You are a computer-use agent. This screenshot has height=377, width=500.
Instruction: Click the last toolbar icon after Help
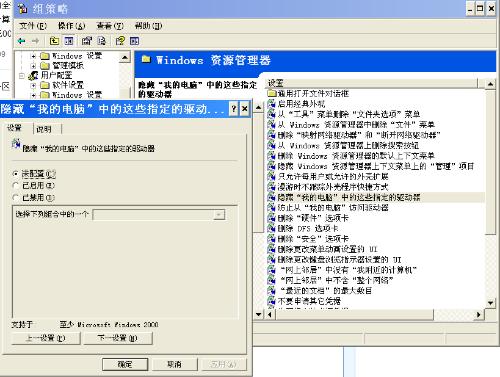pyautogui.click(x=134, y=41)
